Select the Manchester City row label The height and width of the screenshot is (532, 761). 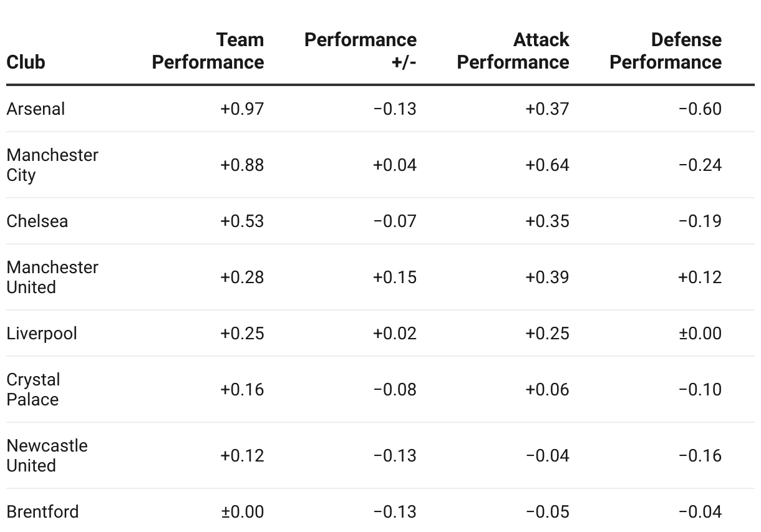52,165
